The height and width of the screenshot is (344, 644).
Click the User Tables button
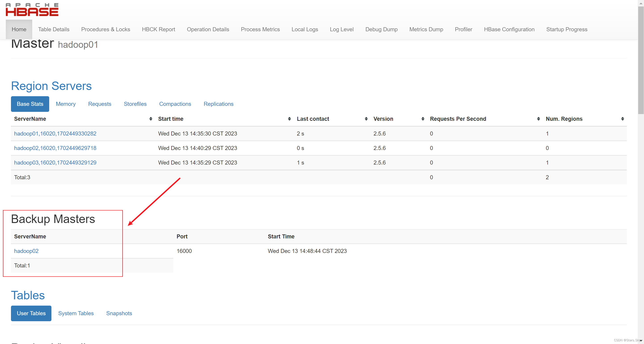pos(31,313)
